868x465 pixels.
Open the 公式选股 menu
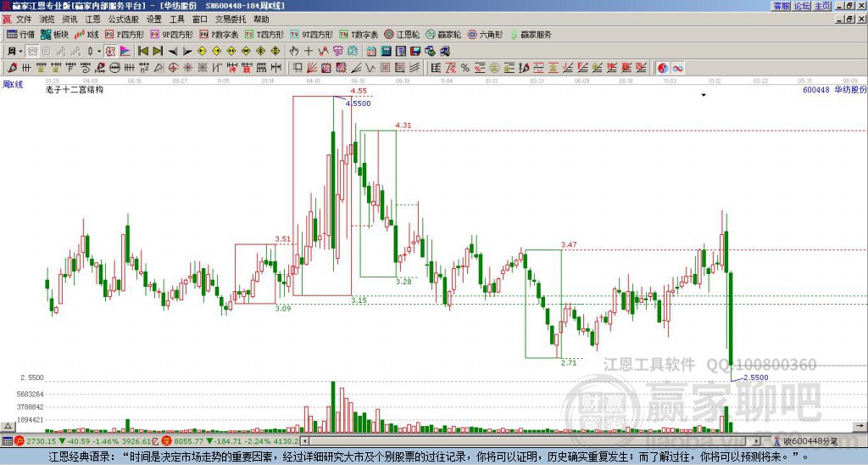point(124,20)
